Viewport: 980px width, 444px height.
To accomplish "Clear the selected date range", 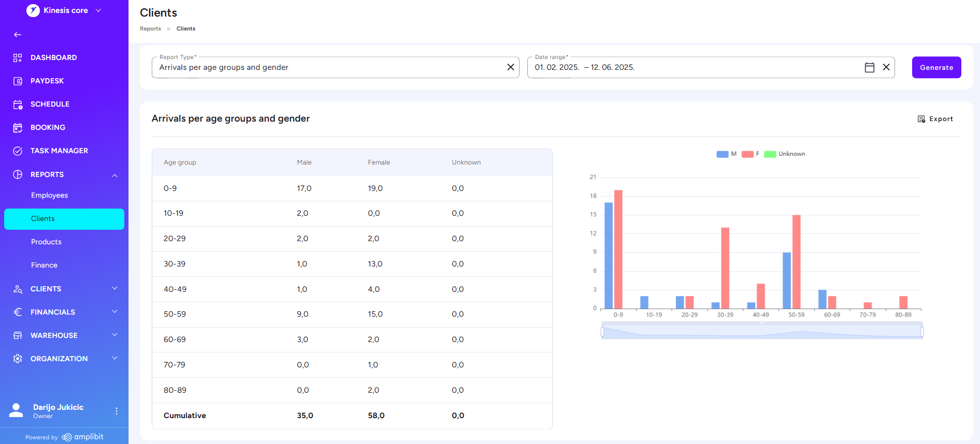I will [886, 67].
